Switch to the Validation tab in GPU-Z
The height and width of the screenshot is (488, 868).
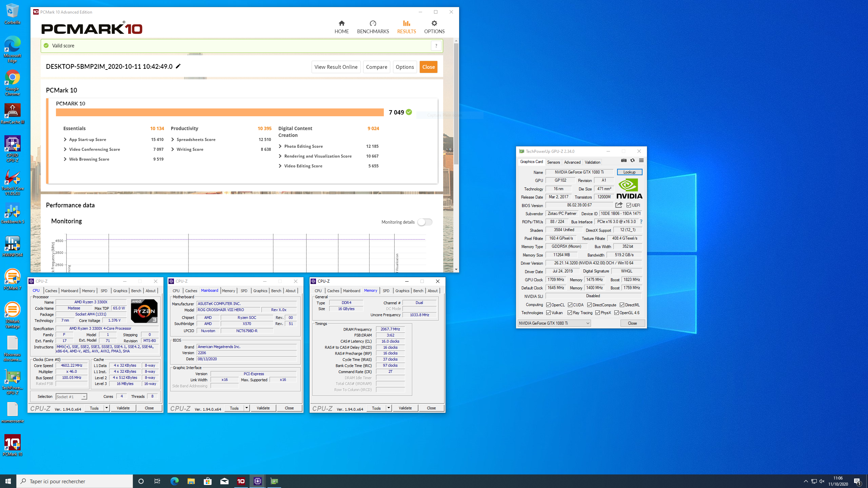click(x=592, y=162)
